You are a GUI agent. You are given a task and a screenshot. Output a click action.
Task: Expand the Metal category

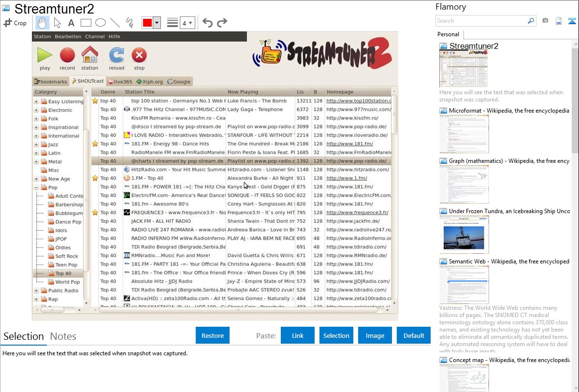click(36, 161)
